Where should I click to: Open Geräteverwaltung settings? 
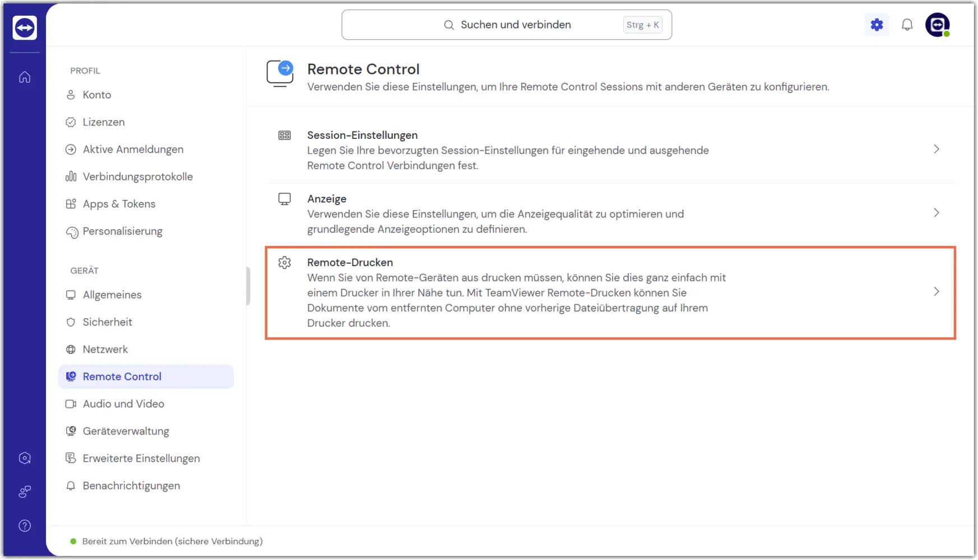(x=146, y=431)
